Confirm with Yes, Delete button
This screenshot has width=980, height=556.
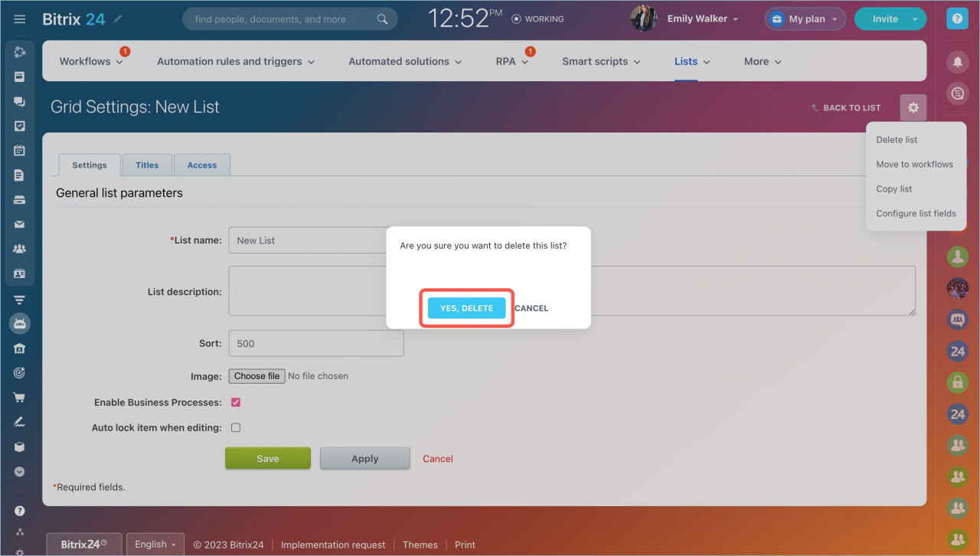click(467, 308)
